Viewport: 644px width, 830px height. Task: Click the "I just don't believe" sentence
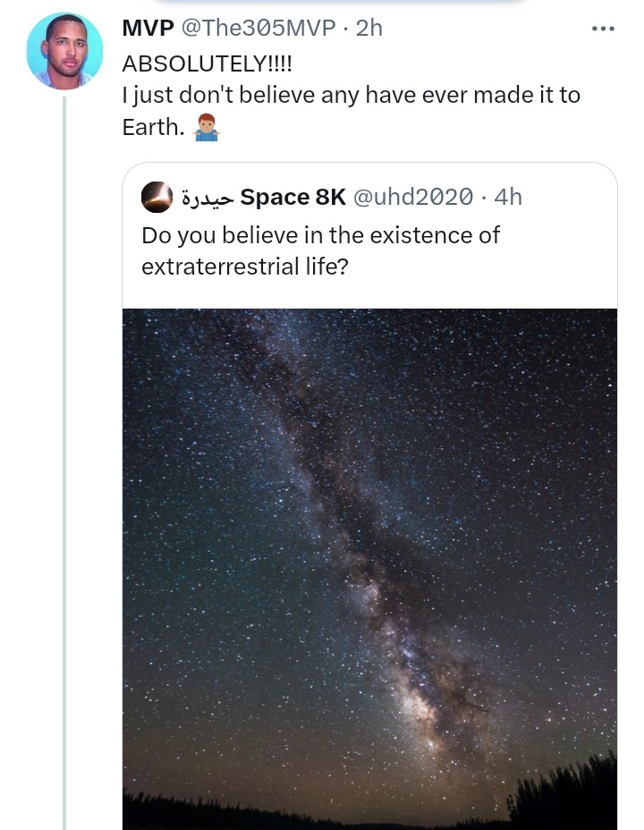pos(351,96)
